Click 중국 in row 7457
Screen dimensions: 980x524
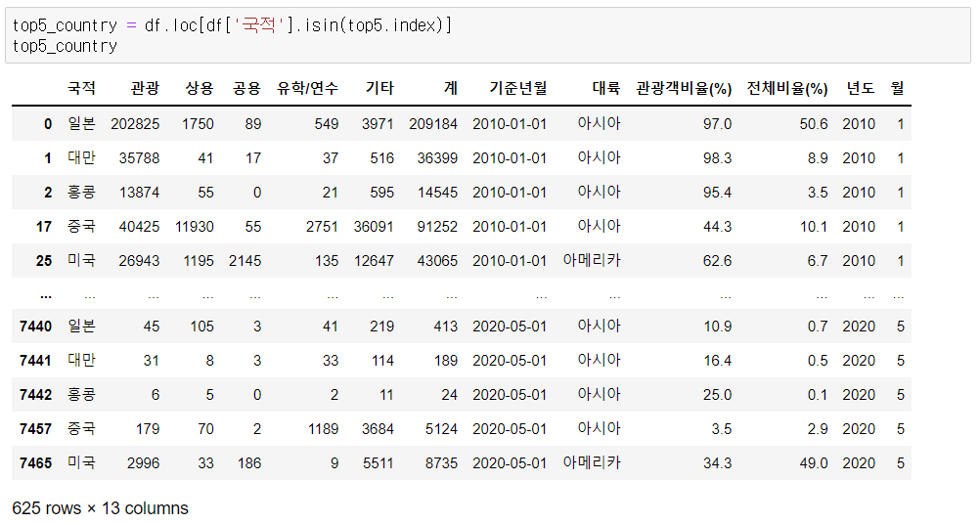(81, 428)
